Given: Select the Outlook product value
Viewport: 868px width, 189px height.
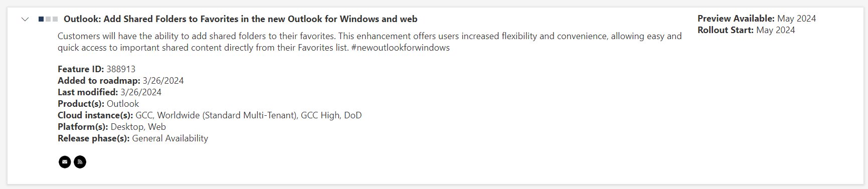Looking at the screenshot, I should coord(123,104).
